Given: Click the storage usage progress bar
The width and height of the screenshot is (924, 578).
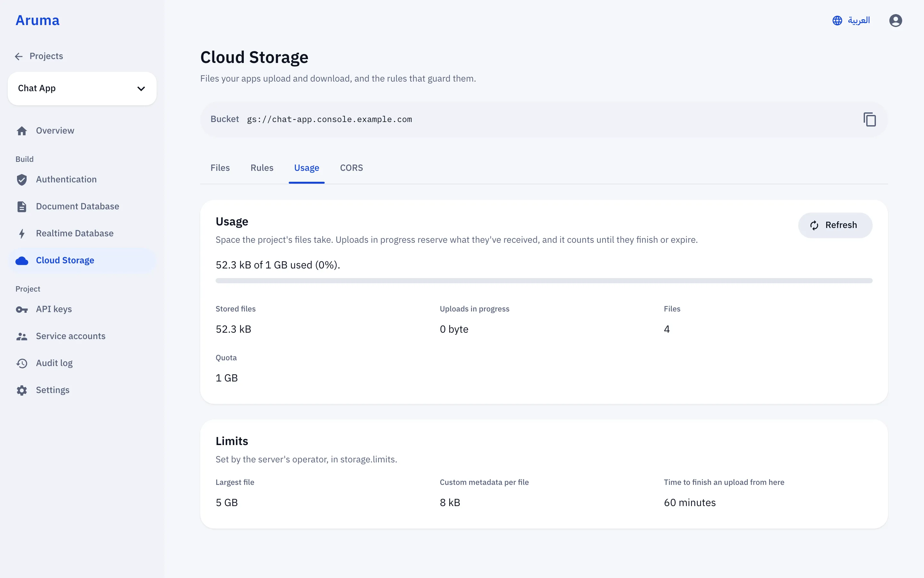Looking at the screenshot, I should [544, 281].
